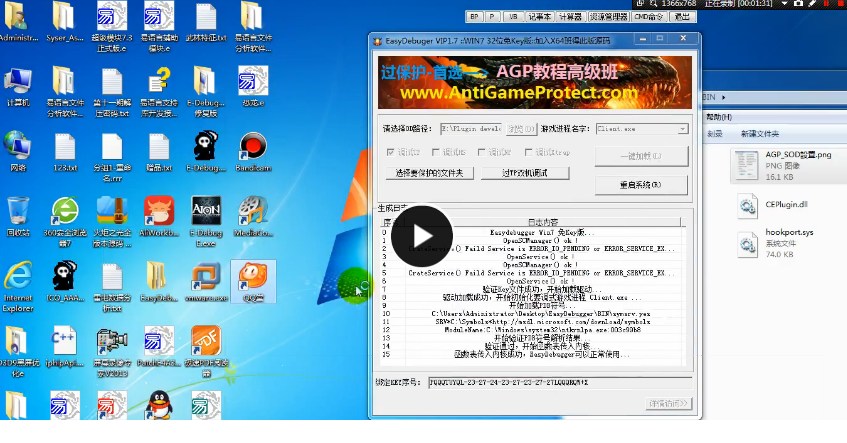847x443 pixels.
Task: Open vmware.exe shortcut on desktop
Action: [206, 281]
